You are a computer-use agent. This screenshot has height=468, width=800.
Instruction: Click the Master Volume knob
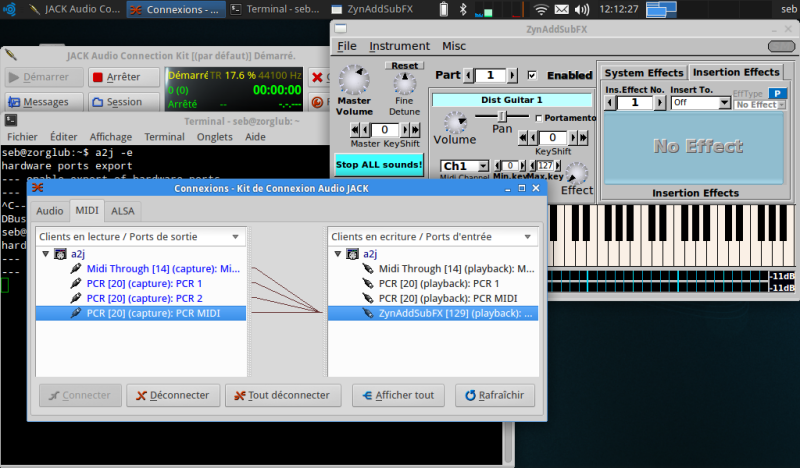point(354,80)
